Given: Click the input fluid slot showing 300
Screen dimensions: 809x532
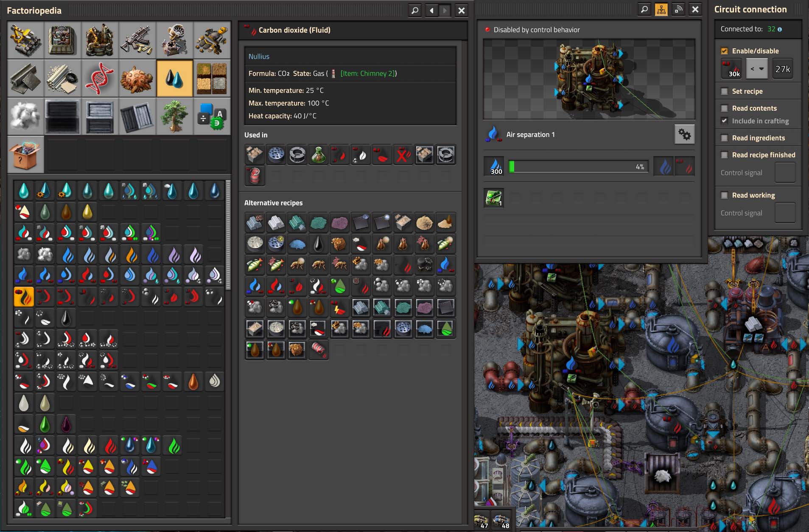Looking at the screenshot, I should tap(494, 166).
